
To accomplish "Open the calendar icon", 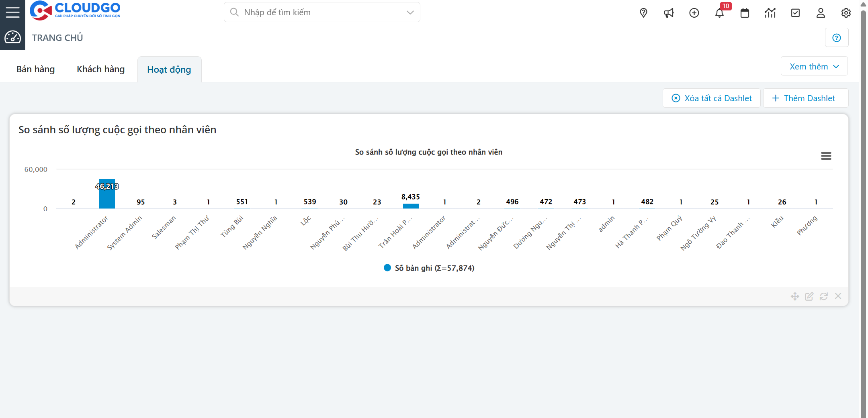I will [x=745, y=13].
